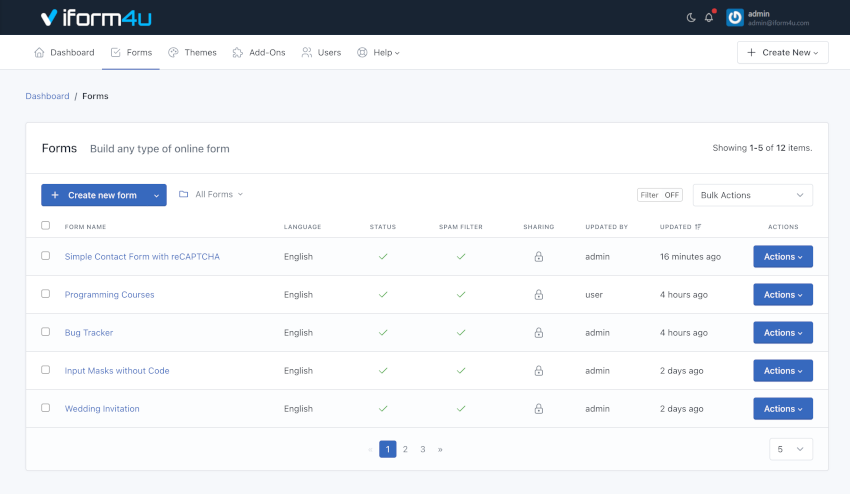Select the Programming Courses row checkbox
Viewport: 850px width, 494px height.
coord(45,294)
